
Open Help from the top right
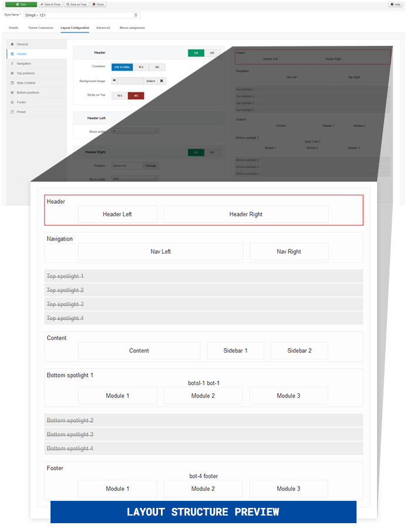[395, 4]
